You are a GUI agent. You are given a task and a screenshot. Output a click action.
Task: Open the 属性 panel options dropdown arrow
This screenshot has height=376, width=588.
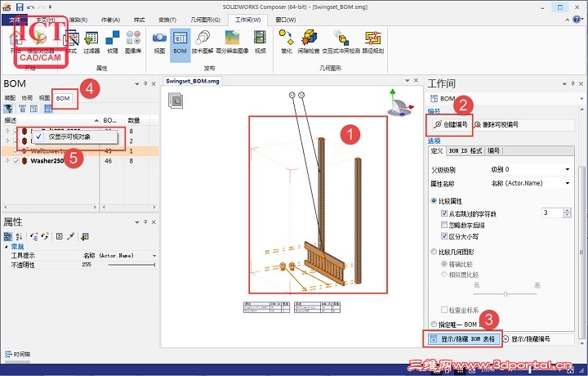coord(137,222)
